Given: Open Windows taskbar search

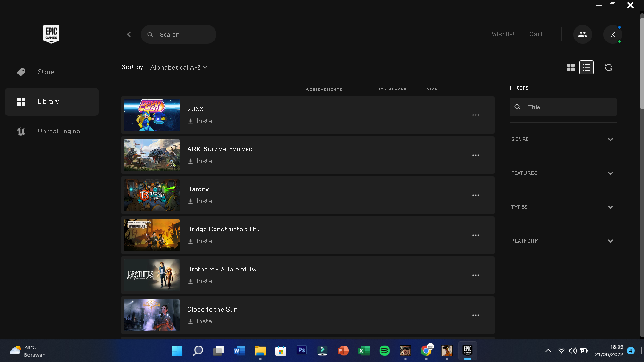Looking at the screenshot, I should [198, 351].
